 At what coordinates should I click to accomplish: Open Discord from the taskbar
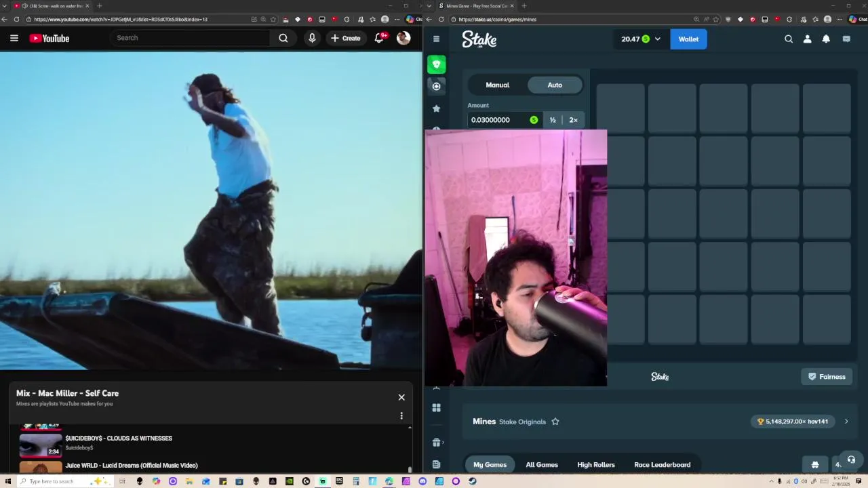pos(422,481)
